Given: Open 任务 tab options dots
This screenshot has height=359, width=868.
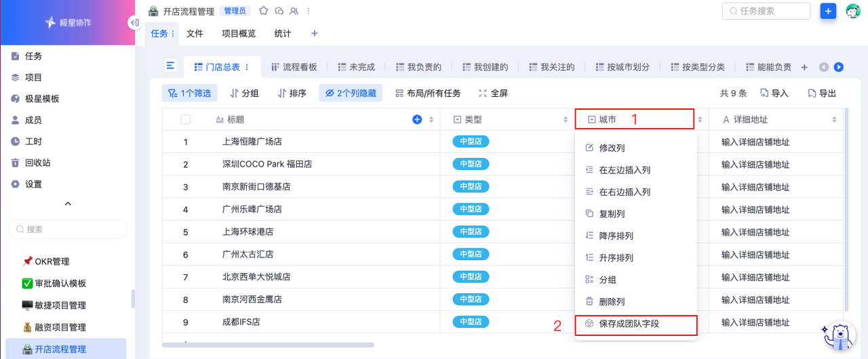Looking at the screenshot, I should [172, 33].
